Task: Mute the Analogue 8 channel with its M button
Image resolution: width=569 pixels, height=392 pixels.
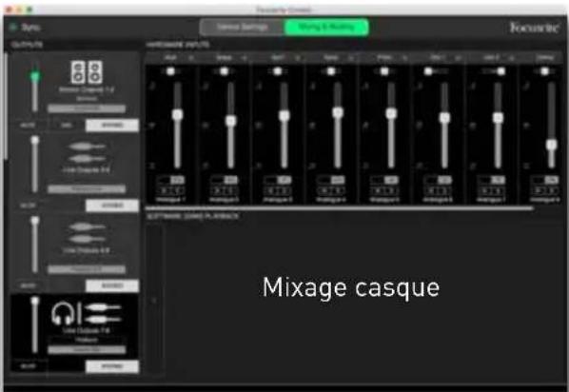Action: (x=539, y=190)
